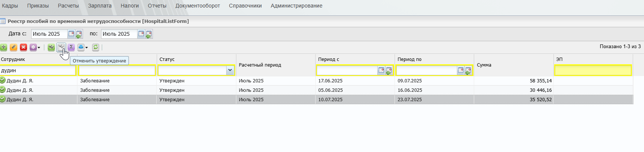The image size is (644, 152).
Task: Click the по date field showing Июль 2025
Action: point(119,34)
